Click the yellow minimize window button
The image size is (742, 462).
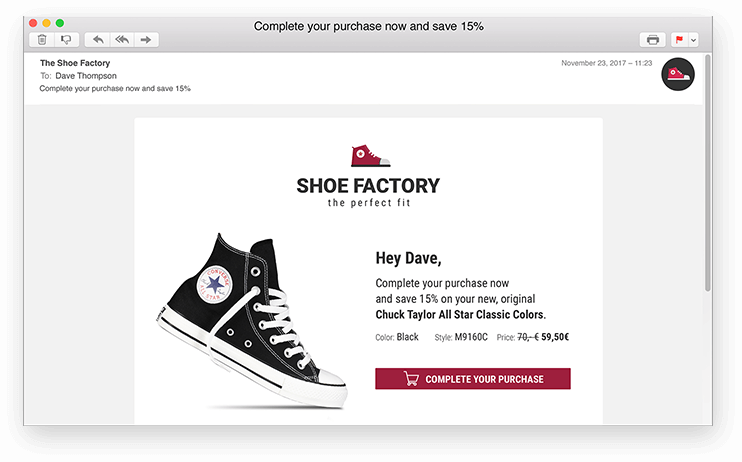click(x=46, y=23)
